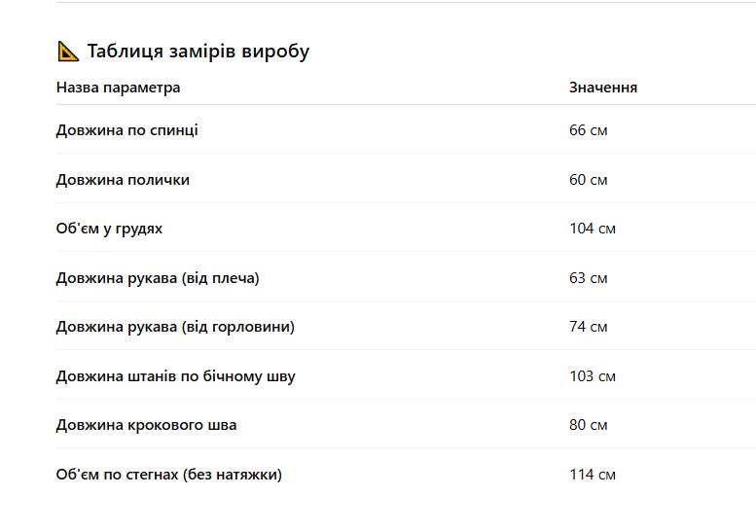Click the 'Довжина по спинці' row label
756x532 pixels.
[127, 130]
